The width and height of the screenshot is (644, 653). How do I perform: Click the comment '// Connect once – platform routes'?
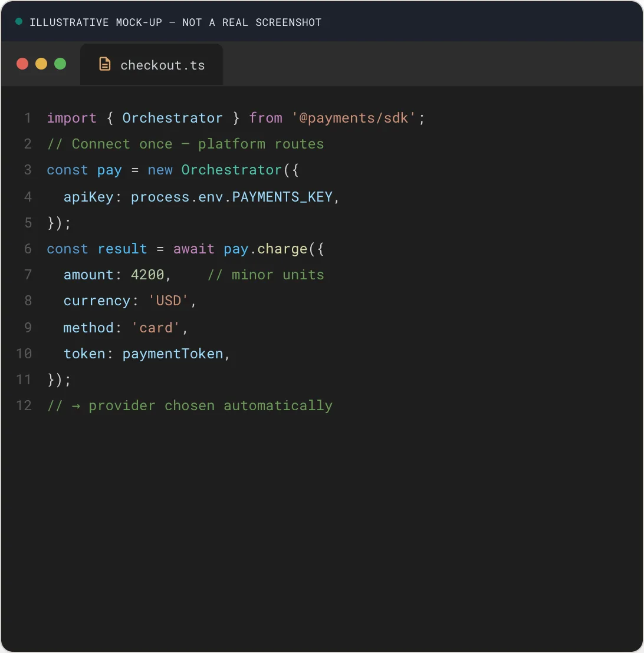tap(186, 144)
